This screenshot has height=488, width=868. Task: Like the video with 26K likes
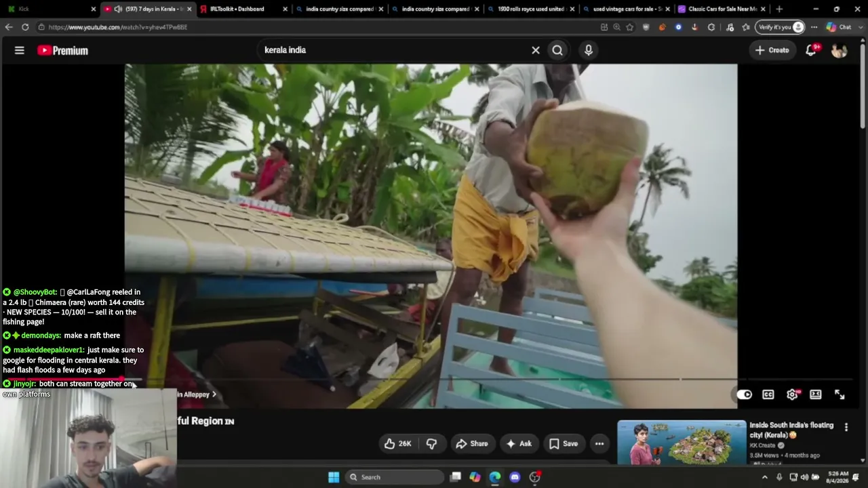click(x=398, y=444)
